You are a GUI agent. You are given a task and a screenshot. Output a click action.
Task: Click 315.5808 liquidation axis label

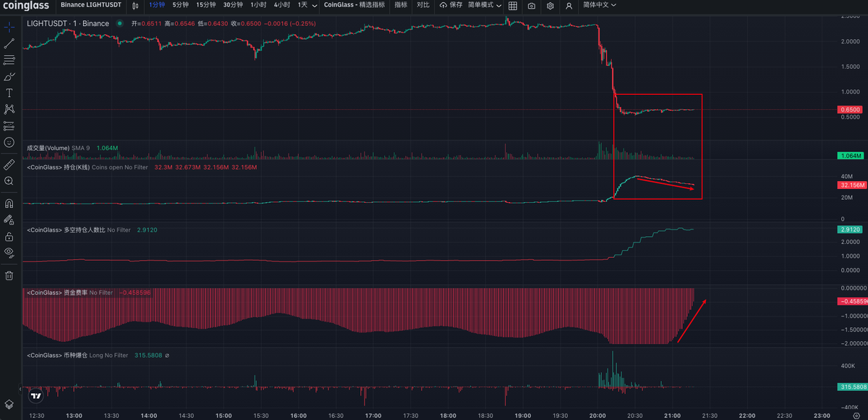(851, 387)
